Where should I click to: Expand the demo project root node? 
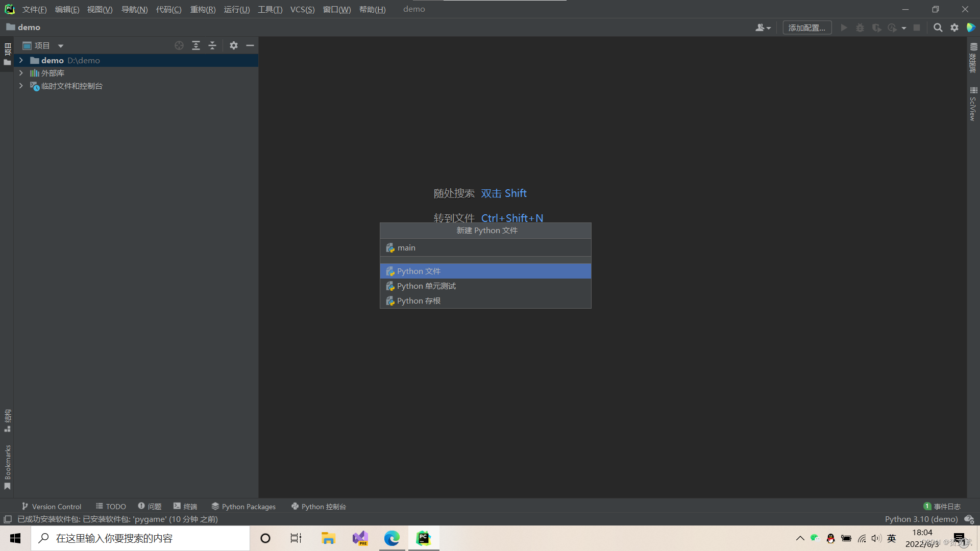(20, 60)
